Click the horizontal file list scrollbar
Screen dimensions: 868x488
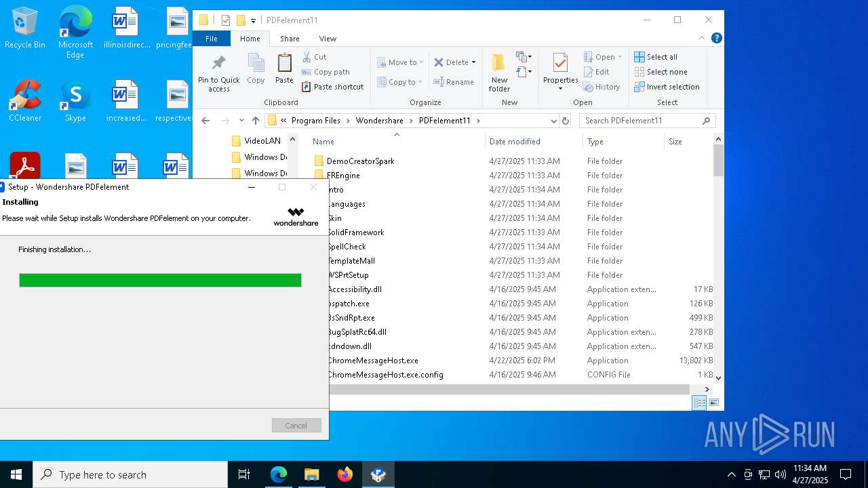(509, 389)
